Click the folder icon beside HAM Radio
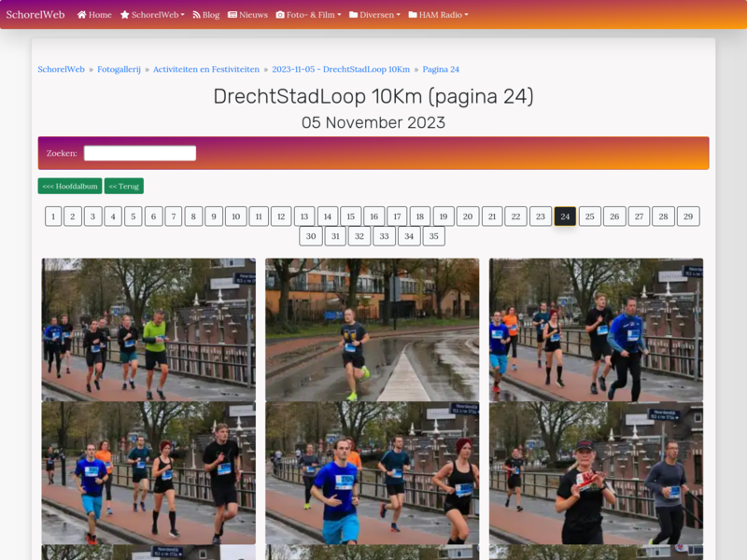 (413, 15)
